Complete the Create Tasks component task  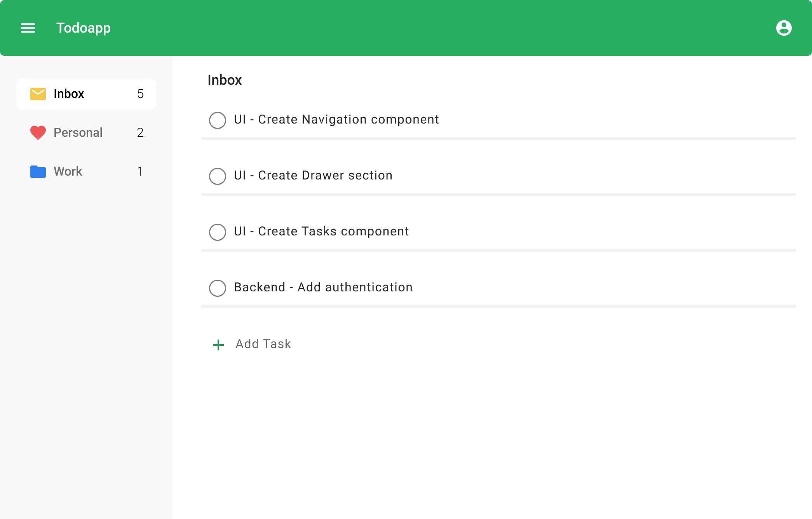(218, 232)
